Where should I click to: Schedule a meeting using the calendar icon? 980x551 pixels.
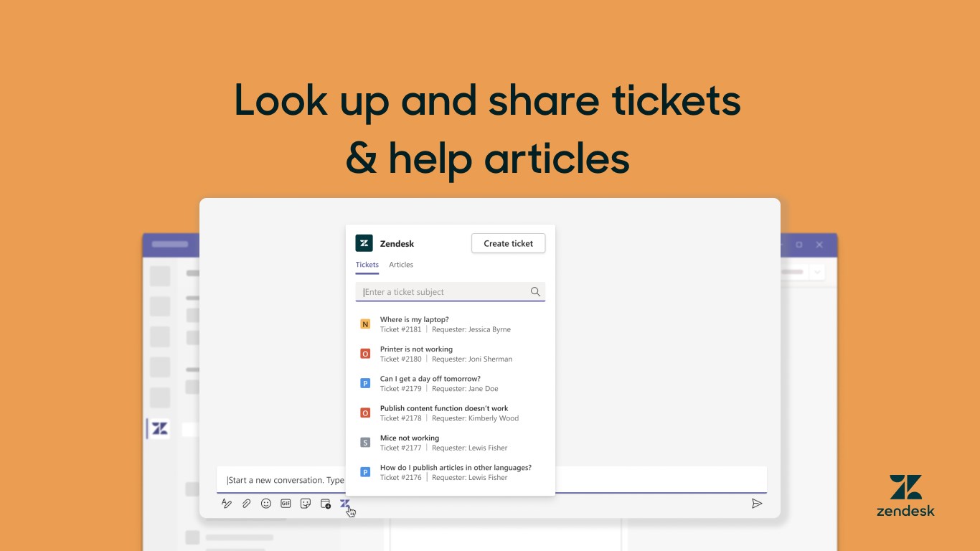(326, 504)
